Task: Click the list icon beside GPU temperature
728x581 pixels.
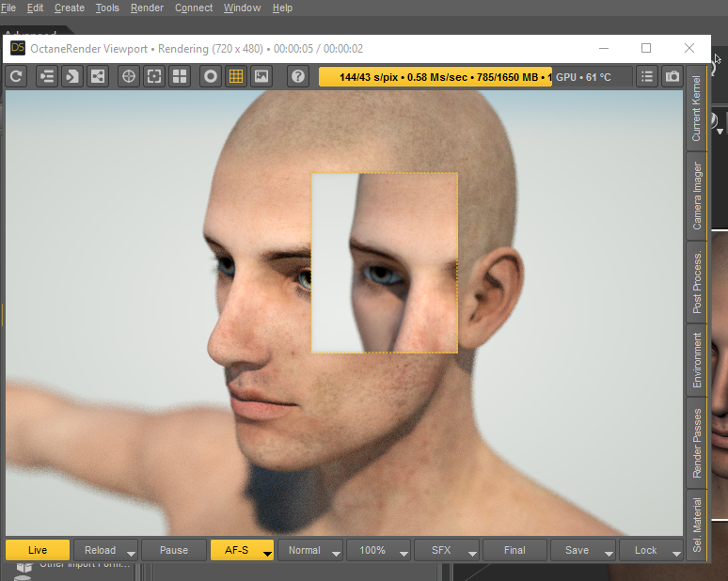Action: [x=647, y=77]
